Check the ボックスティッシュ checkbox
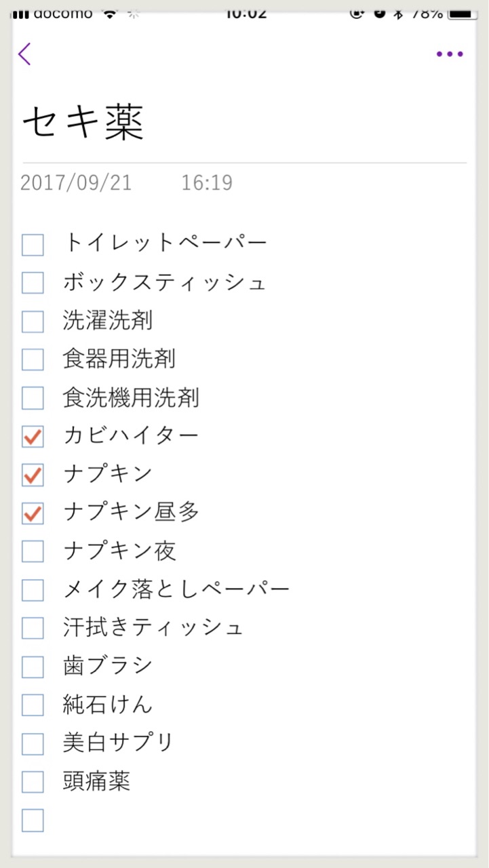Screen dimensions: 489x868 coord(33,283)
